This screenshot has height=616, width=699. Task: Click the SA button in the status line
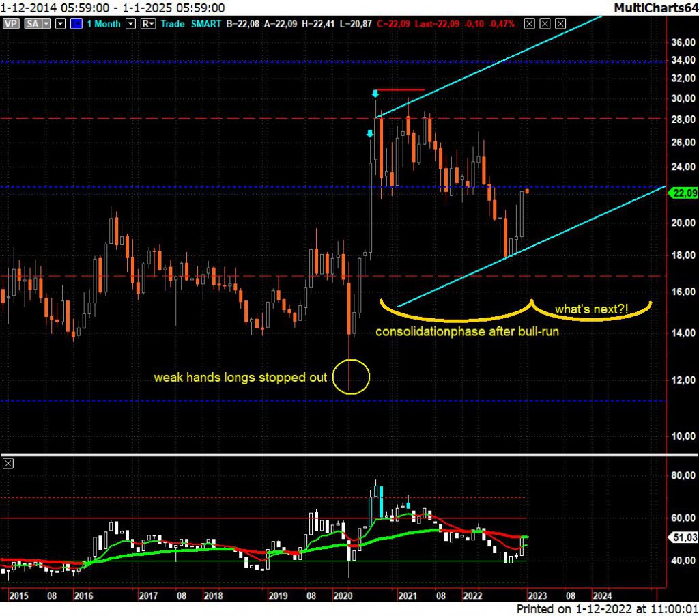point(31,23)
